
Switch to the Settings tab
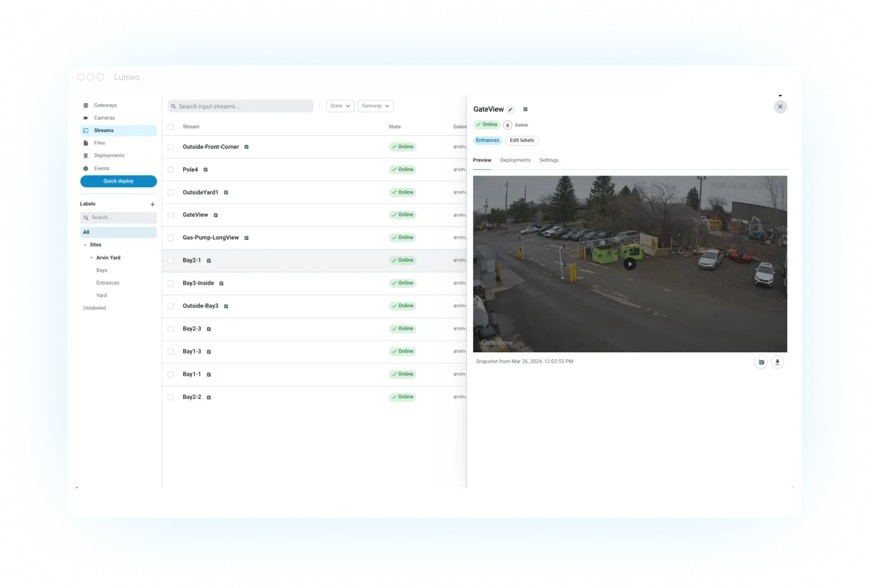click(x=548, y=160)
